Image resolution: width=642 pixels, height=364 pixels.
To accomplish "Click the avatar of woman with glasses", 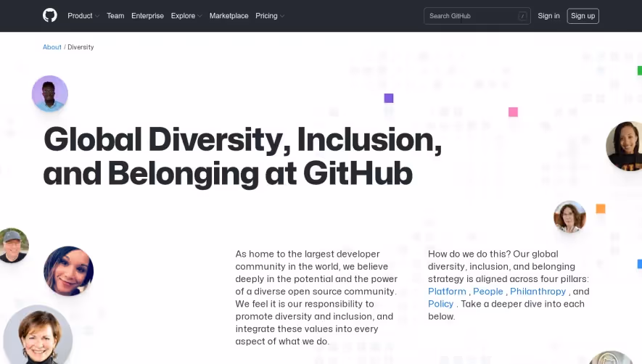I will [569, 217].
